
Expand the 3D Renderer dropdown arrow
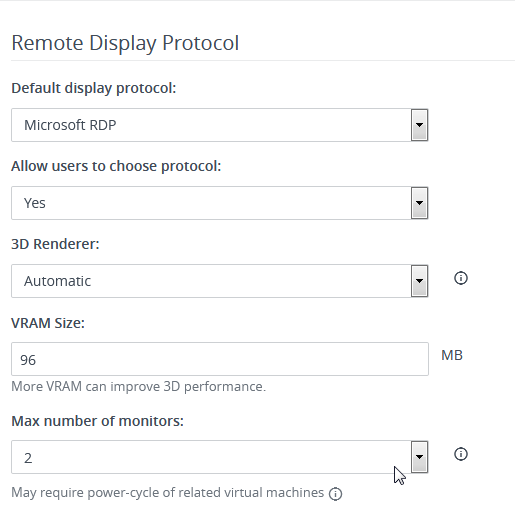click(419, 281)
